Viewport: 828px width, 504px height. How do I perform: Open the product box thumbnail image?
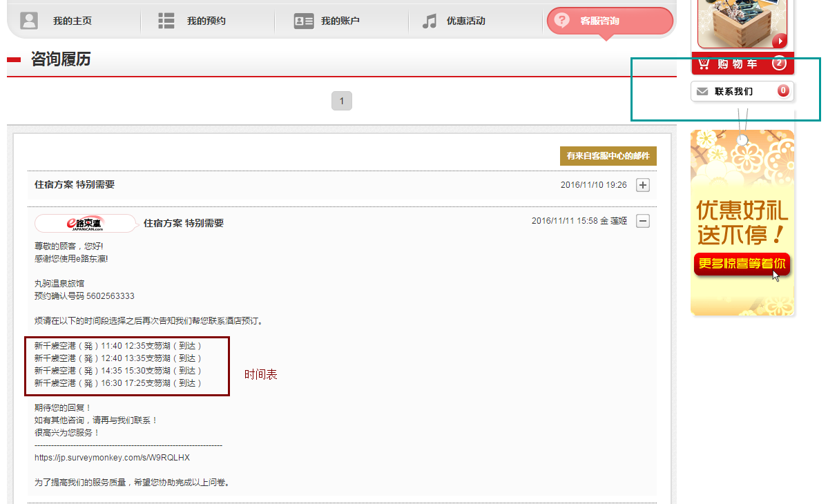[x=742, y=23]
